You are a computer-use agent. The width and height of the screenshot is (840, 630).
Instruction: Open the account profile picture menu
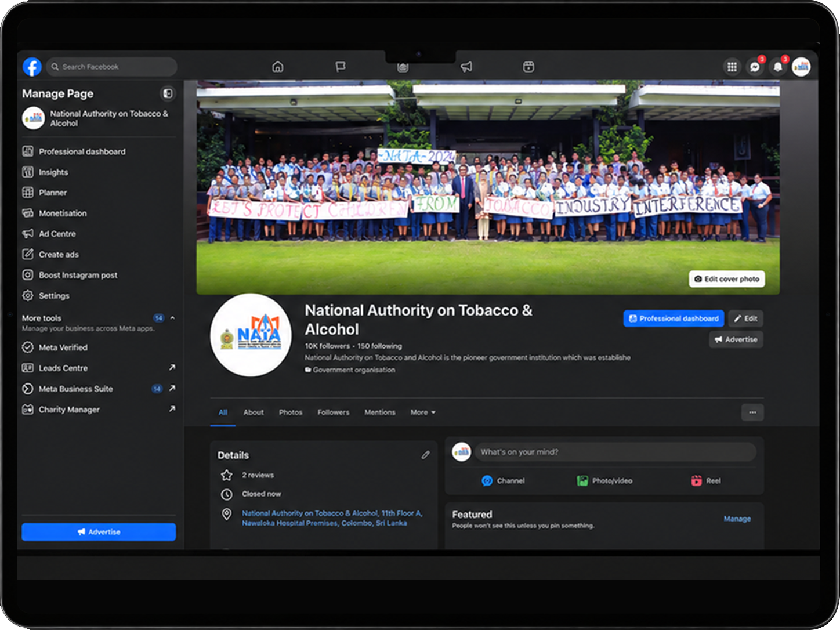pos(801,67)
